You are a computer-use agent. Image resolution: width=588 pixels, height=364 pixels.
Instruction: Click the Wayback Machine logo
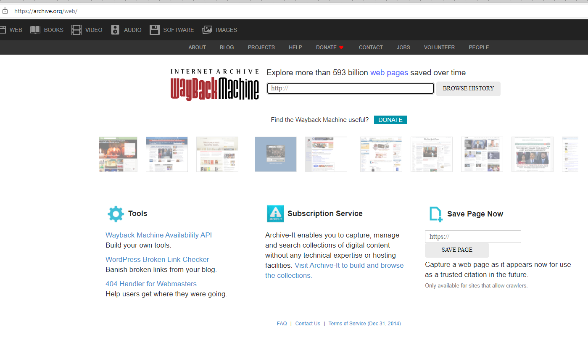click(215, 84)
